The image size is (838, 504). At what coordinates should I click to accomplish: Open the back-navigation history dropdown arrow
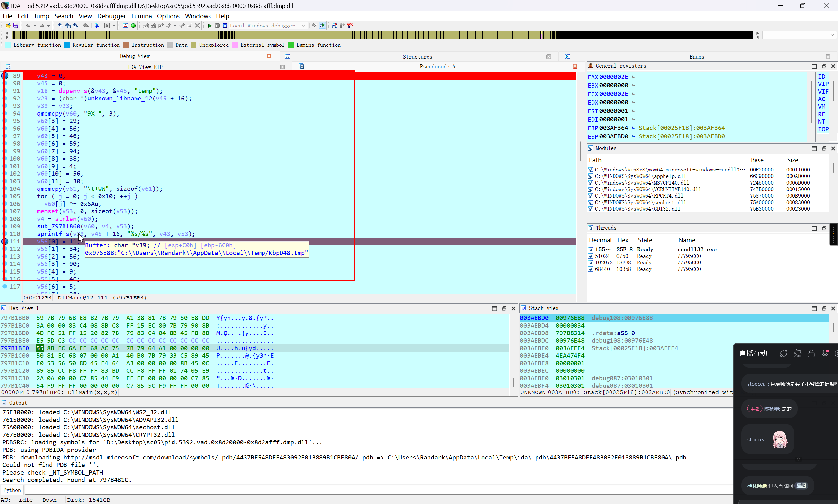coord(35,26)
